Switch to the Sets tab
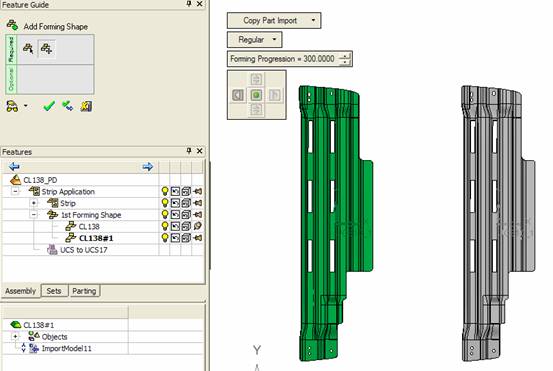The image size is (553, 371). pos(54,291)
